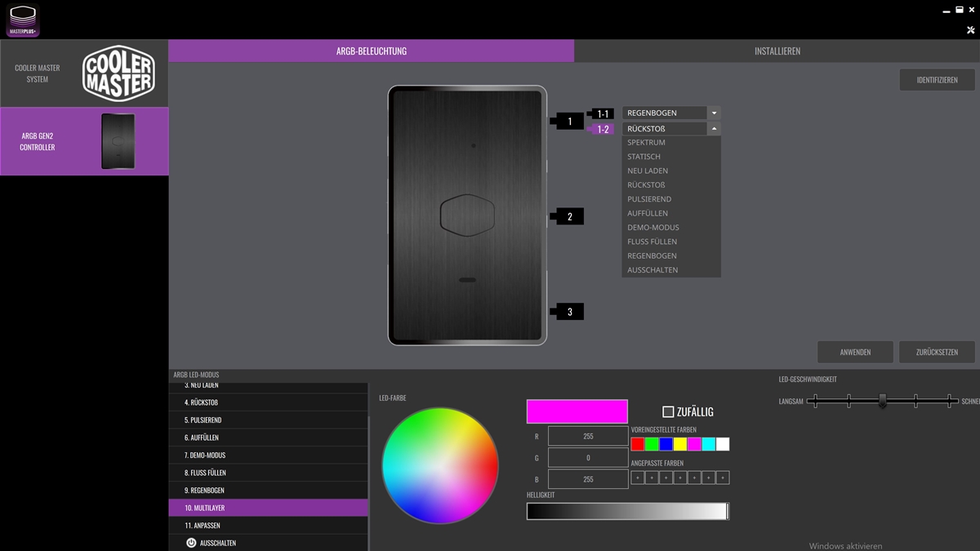Click the R value input field
Screen dimensions: 980x551
(x=588, y=437)
